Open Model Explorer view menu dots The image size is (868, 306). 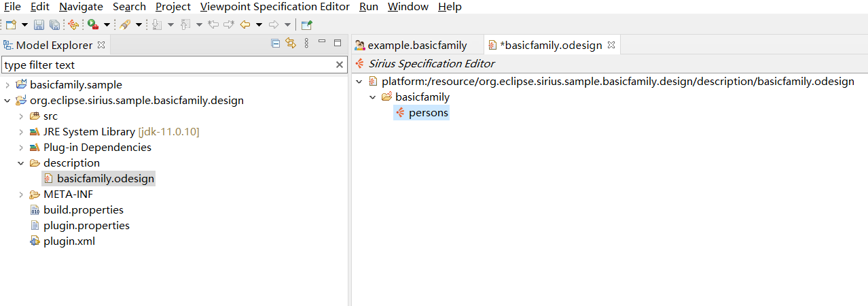306,44
